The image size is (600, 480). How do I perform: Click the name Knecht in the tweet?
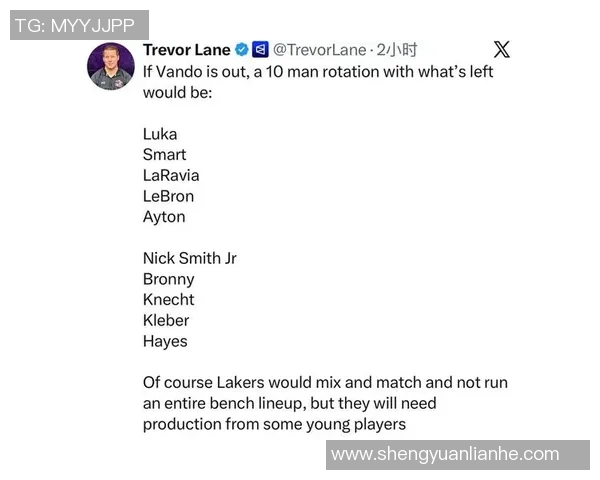[169, 300]
